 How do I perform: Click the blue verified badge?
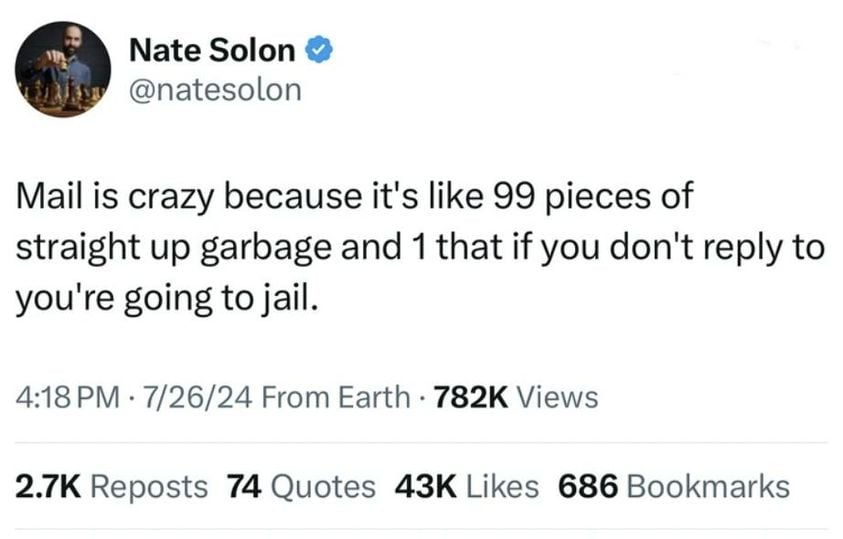[x=319, y=49]
